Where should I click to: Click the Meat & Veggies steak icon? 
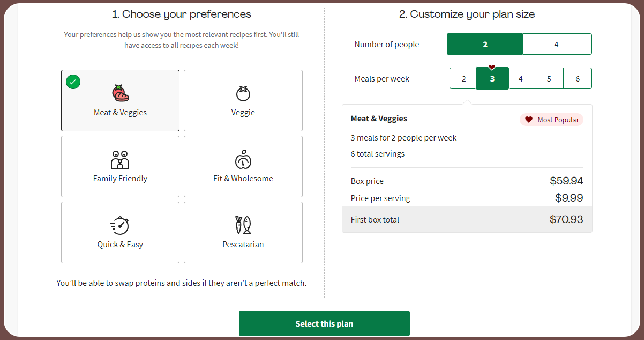(x=120, y=93)
